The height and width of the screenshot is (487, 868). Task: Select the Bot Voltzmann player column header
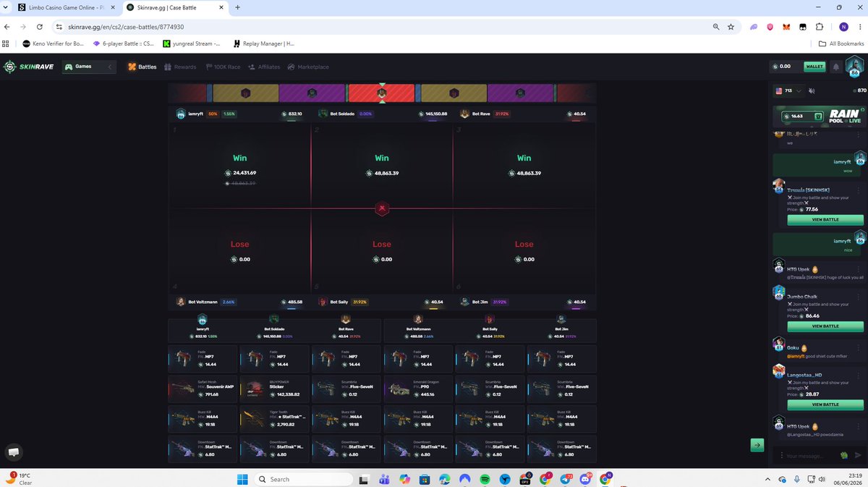417,326
